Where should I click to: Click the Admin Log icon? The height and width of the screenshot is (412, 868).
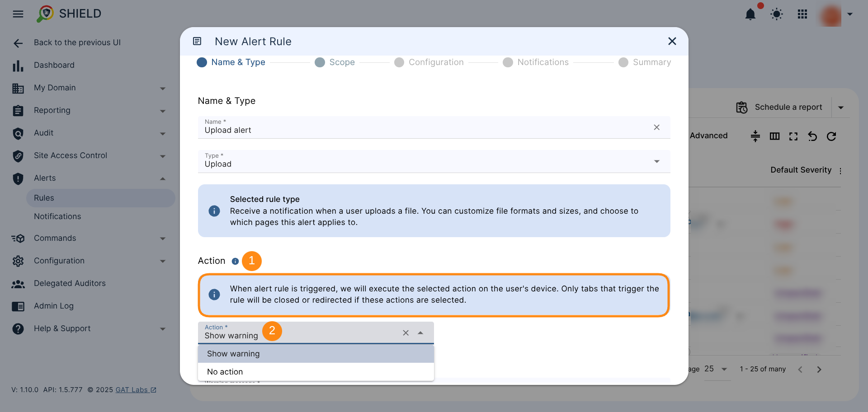coord(18,306)
